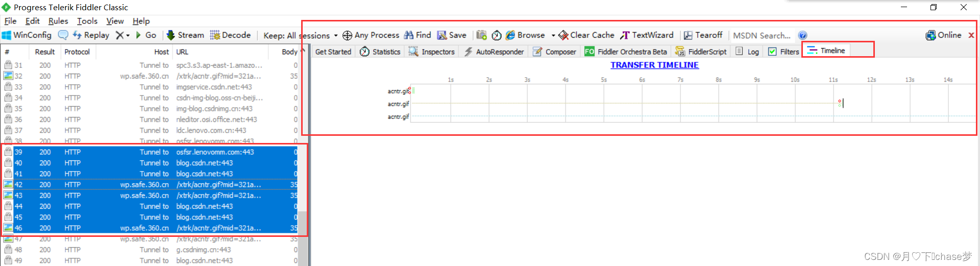Open Keep: All sessions dropdown
The image size is (980, 266).
(301, 36)
